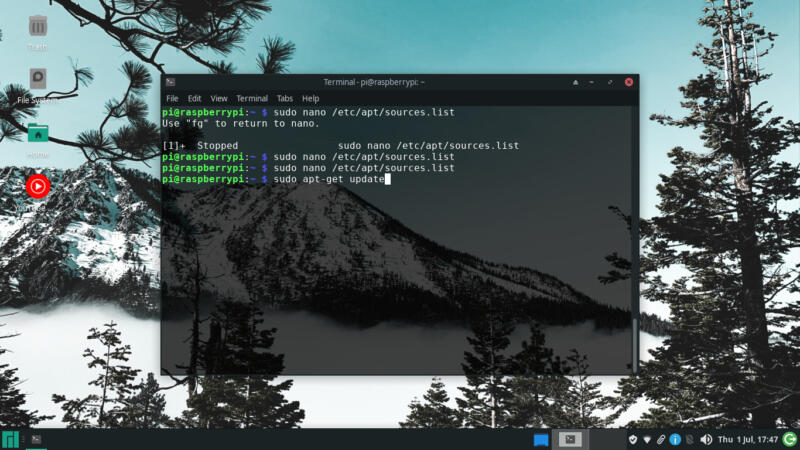
Task: Open the File menu in Terminal
Action: pyautogui.click(x=172, y=98)
